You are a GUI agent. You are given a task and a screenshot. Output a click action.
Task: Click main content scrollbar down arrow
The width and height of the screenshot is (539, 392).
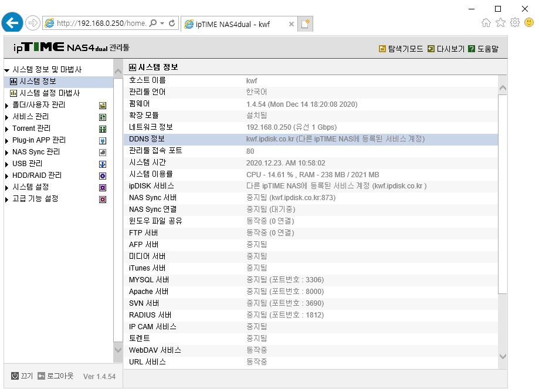pos(503,356)
